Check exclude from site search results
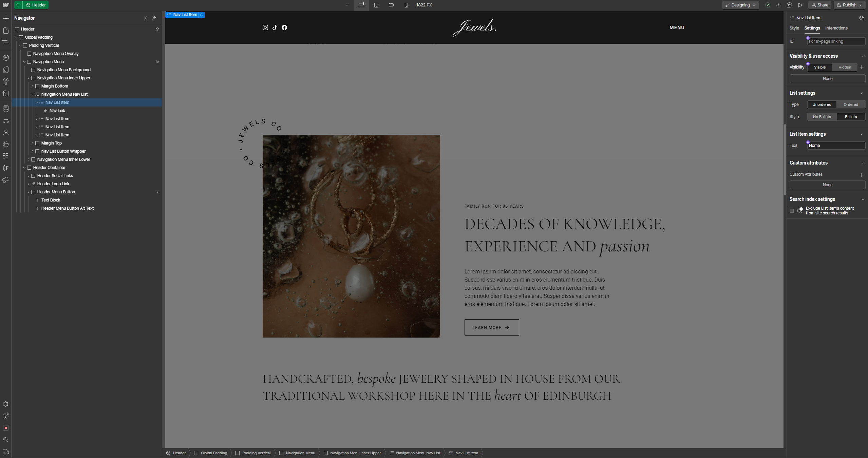 pyautogui.click(x=792, y=211)
